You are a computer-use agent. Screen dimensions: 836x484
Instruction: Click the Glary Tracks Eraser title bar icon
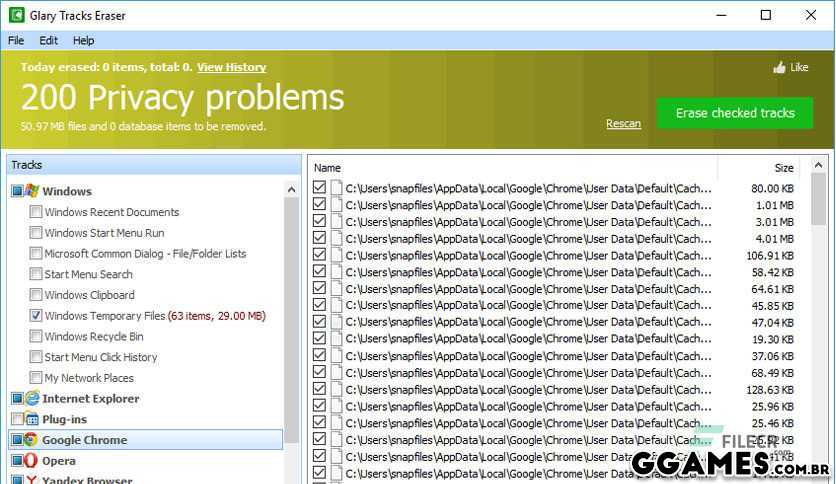coord(15,15)
